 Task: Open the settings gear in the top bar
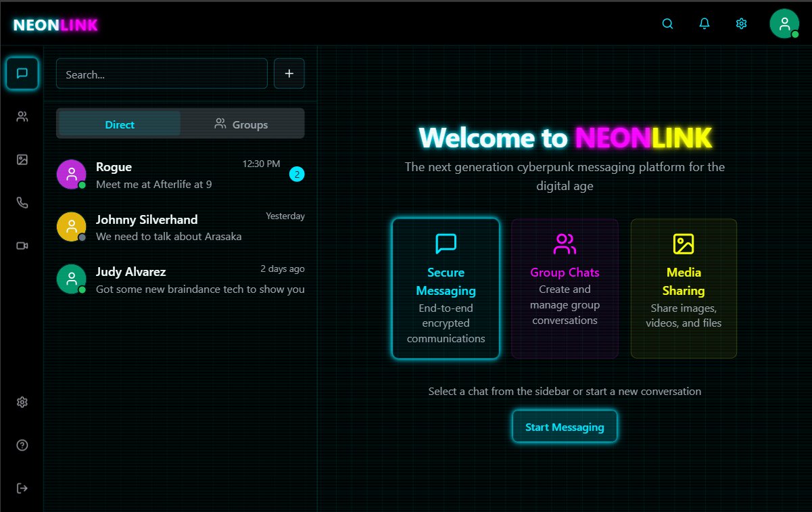(741, 24)
